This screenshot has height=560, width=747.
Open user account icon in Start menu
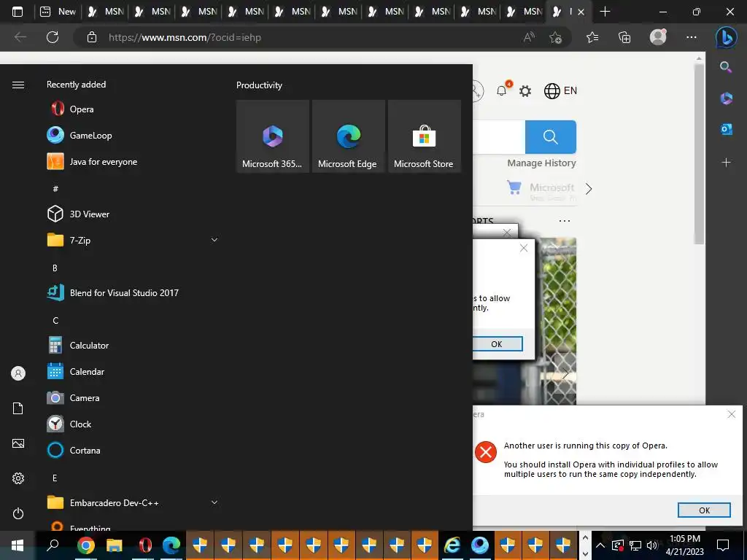pyautogui.click(x=18, y=373)
